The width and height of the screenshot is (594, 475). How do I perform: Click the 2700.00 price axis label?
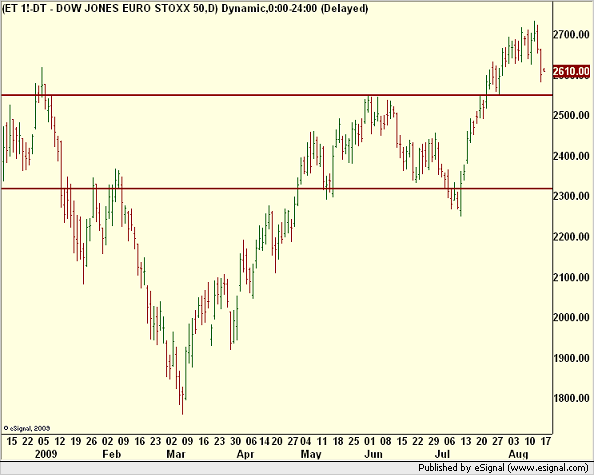pos(571,35)
